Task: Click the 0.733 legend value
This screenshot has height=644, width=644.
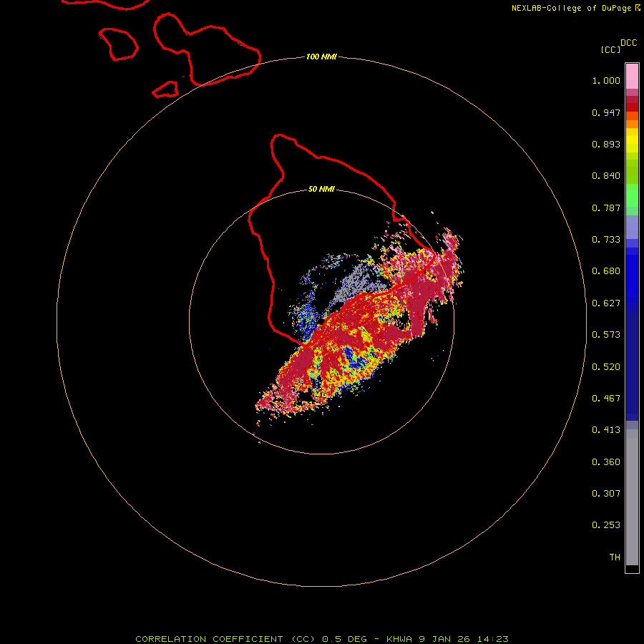Action: 606,240
